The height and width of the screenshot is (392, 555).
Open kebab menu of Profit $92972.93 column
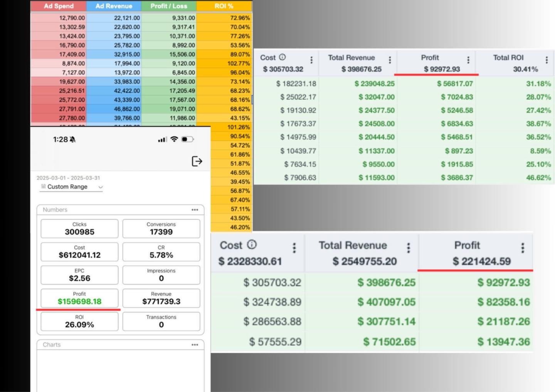pos(468,60)
